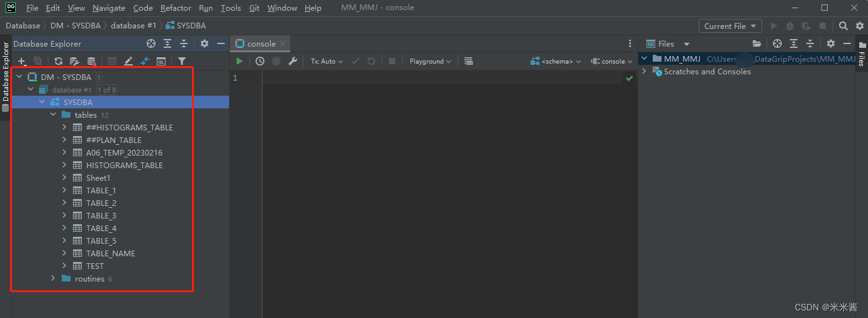Hide the Database Explorer panel with minus icon
The image size is (868, 318).
221,43
